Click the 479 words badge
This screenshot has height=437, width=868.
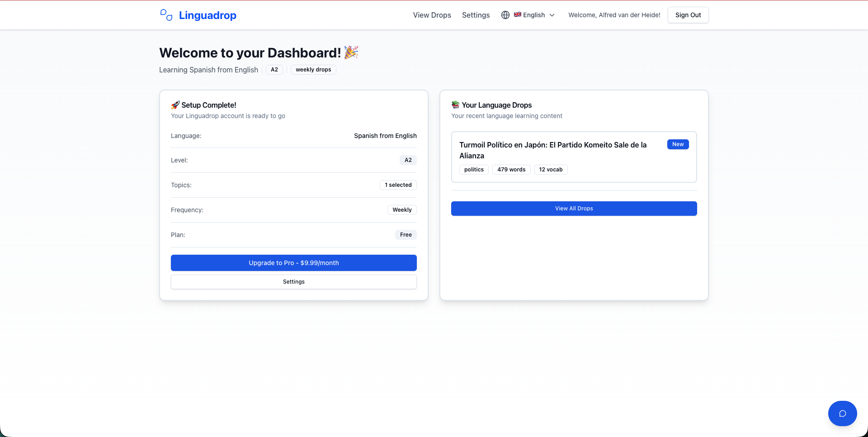tap(511, 170)
